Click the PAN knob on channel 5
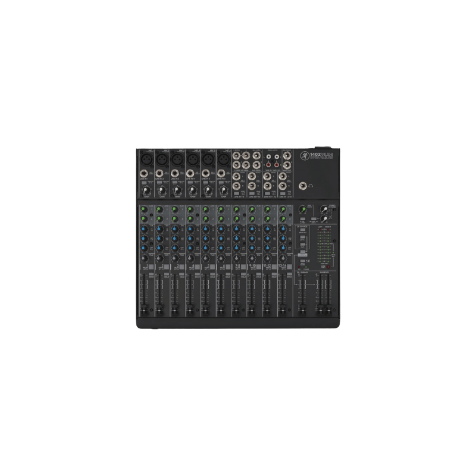The image size is (476, 476). tap(205, 259)
